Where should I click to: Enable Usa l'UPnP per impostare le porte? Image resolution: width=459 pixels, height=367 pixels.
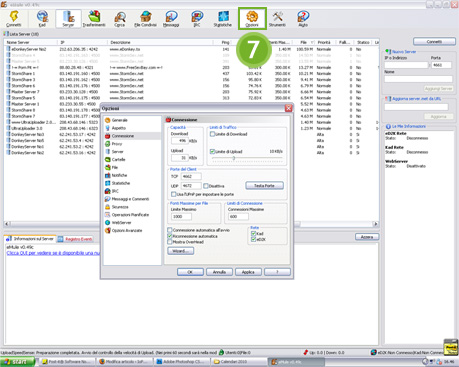click(x=173, y=194)
